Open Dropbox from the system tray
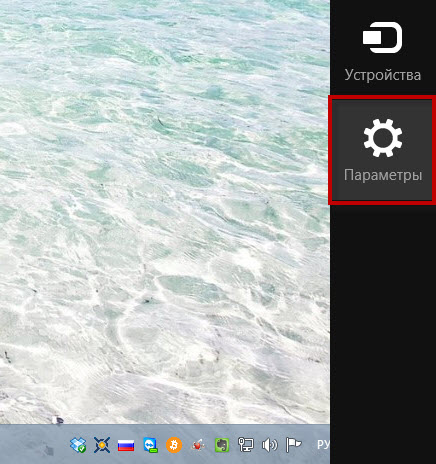The image size is (436, 464). click(x=78, y=445)
